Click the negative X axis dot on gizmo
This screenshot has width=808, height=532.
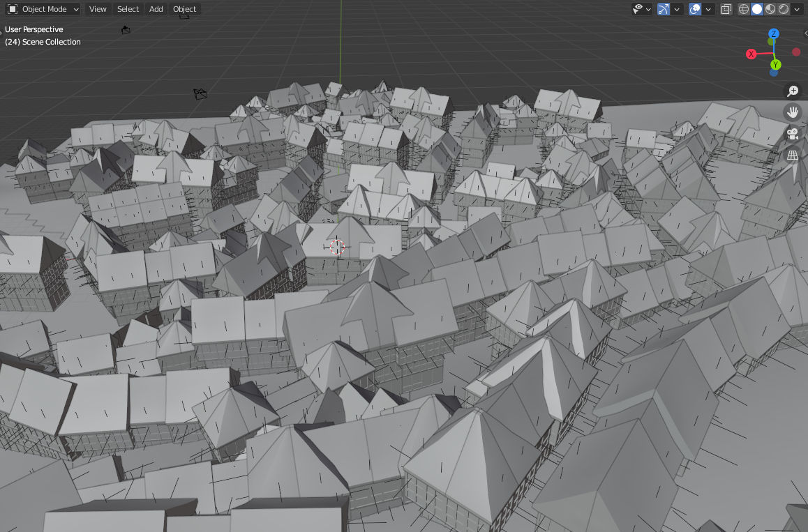[x=796, y=52]
